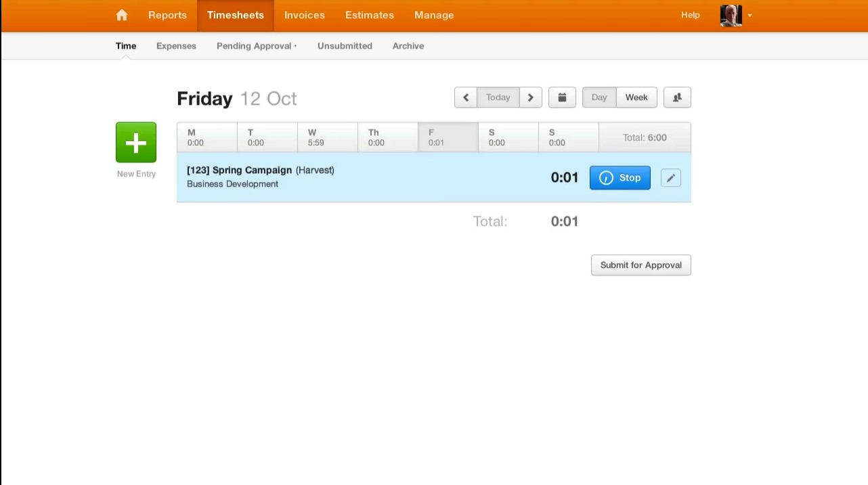Select Friday 0:01 in week strip
This screenshot has width=868, height=485.
448,137
